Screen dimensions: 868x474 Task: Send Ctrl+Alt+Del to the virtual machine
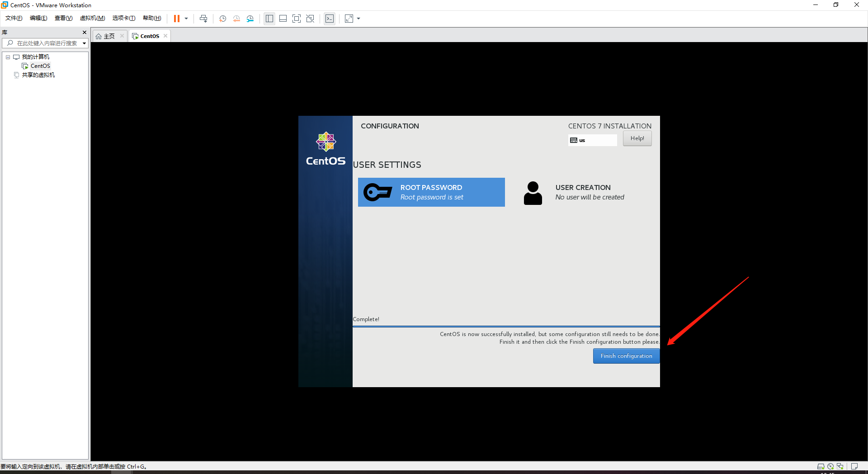pos(203,19)
